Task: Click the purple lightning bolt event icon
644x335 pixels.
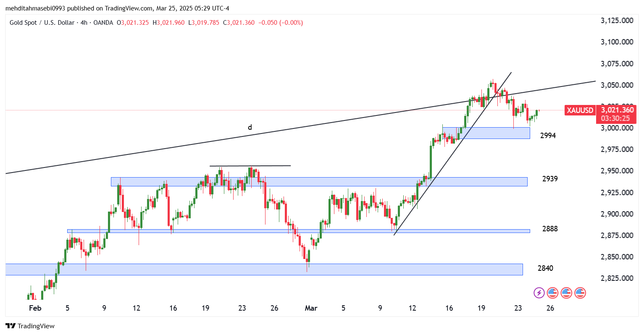Action: click(539, 293)
